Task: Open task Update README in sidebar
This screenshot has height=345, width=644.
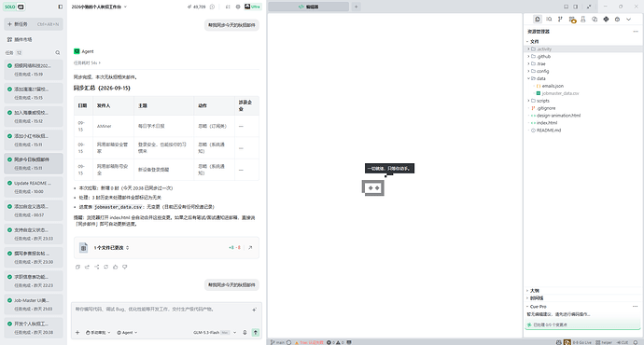Action: coord(34,187)
